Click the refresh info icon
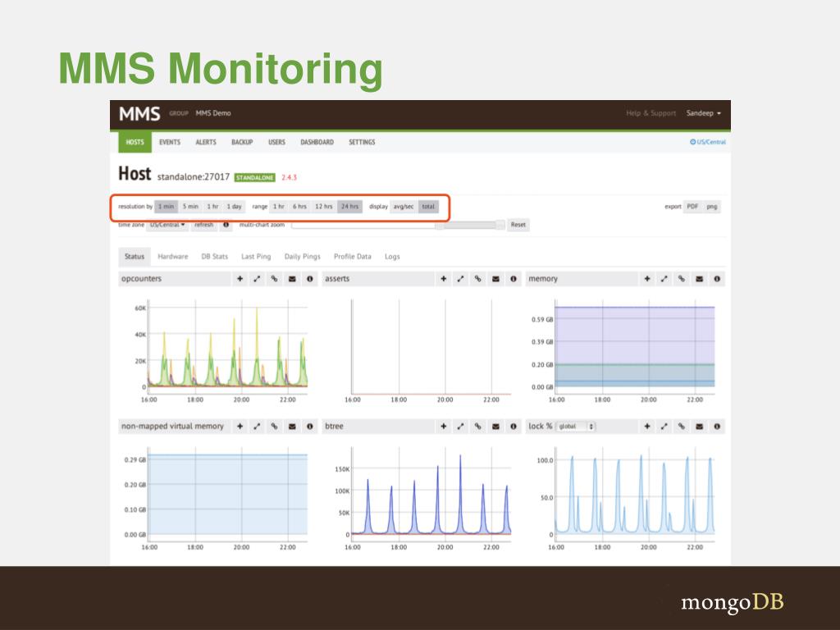 [x=226, y=225]
